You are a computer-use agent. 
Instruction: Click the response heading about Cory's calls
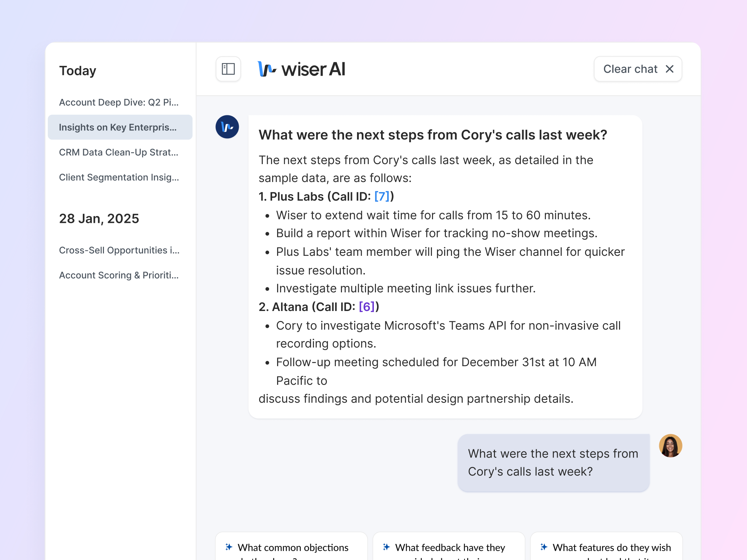click(433, 135)
